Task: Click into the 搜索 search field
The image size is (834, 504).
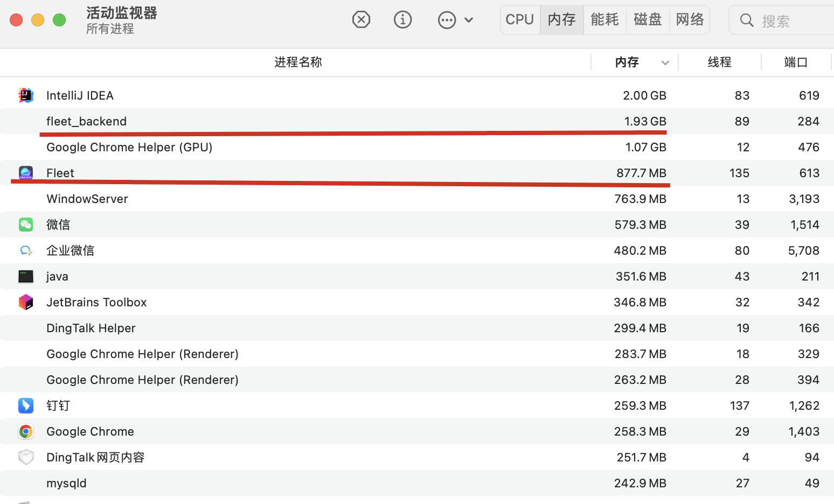Action: coord(781,20)
